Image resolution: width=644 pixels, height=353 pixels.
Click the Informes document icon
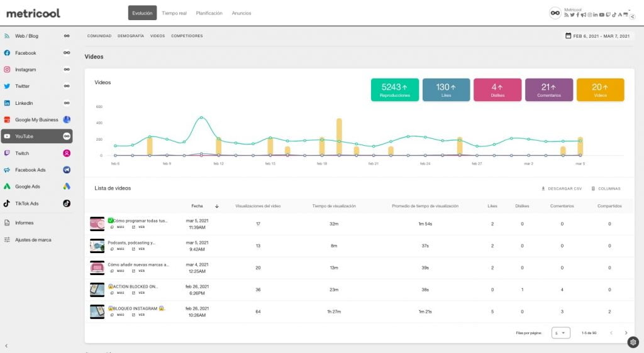[7, 222]
